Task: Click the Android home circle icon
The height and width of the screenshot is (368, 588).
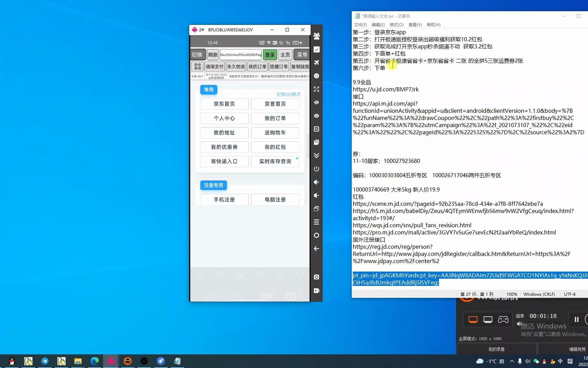Action: tap(316, 235)
